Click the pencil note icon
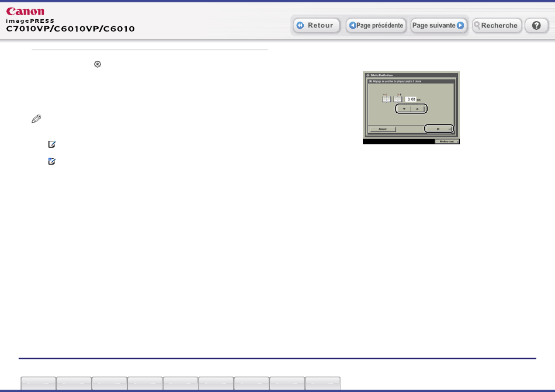Image resolution: width=555 pixels, height=392 pixels. (x=36, y=119)
